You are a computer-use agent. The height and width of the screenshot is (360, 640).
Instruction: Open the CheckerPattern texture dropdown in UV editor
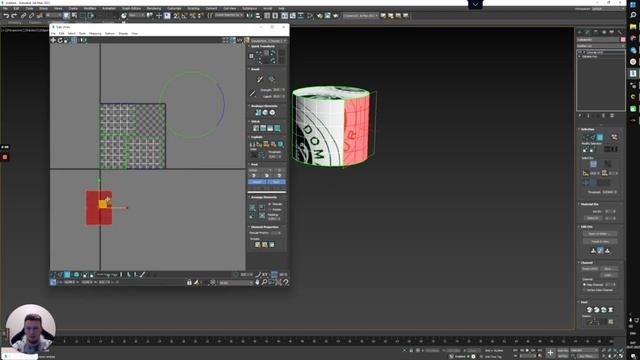[x=268, y=41]
